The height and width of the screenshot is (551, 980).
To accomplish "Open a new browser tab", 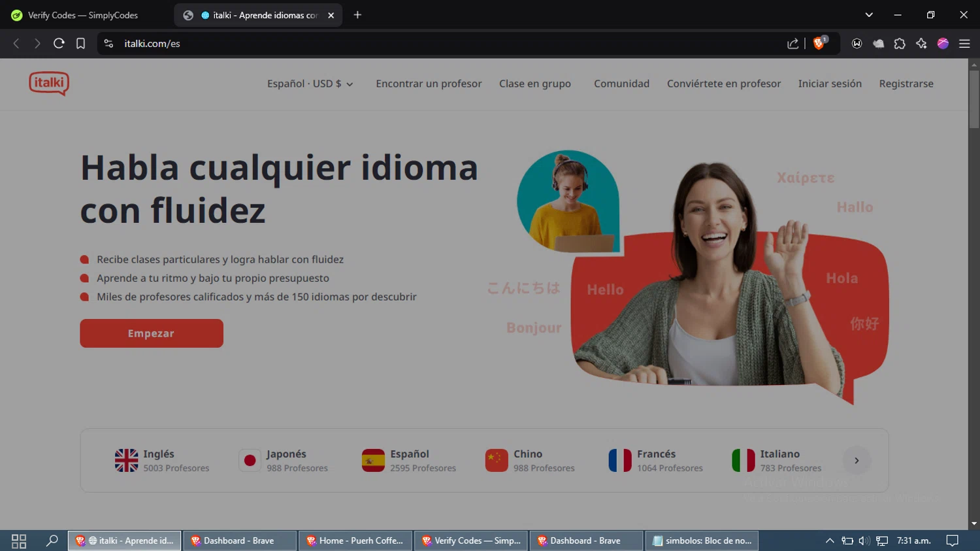I will [357, 15].
